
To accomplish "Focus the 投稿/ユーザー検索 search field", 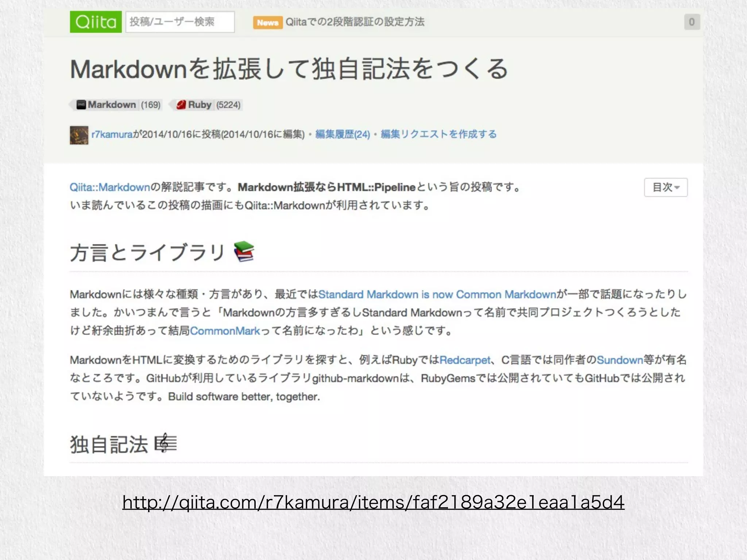I will 180,22.
